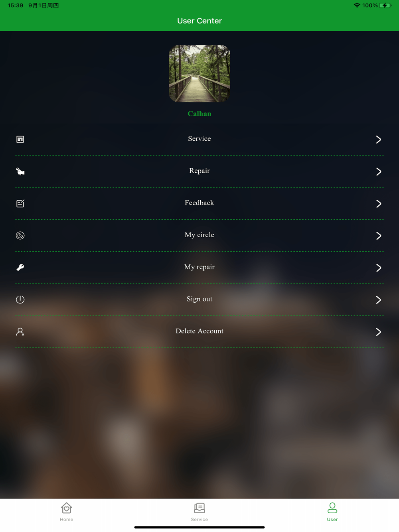Open the Home tab house icon
The height and width of the screenshot is (532, 399).
[x=66, y=508]
